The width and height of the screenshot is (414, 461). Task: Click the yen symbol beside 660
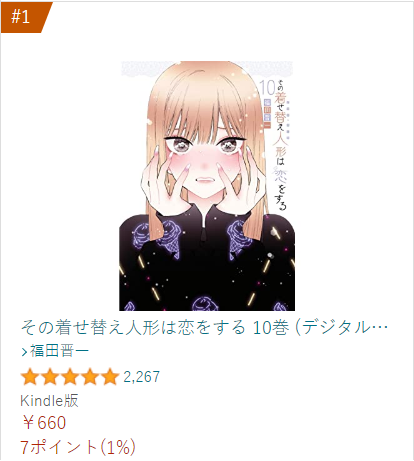tap(27, 423)
